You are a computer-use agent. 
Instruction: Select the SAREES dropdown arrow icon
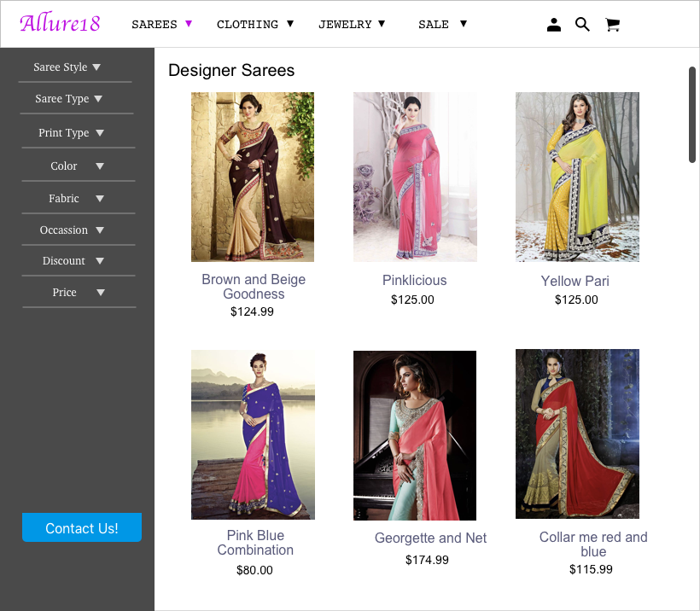189,24
